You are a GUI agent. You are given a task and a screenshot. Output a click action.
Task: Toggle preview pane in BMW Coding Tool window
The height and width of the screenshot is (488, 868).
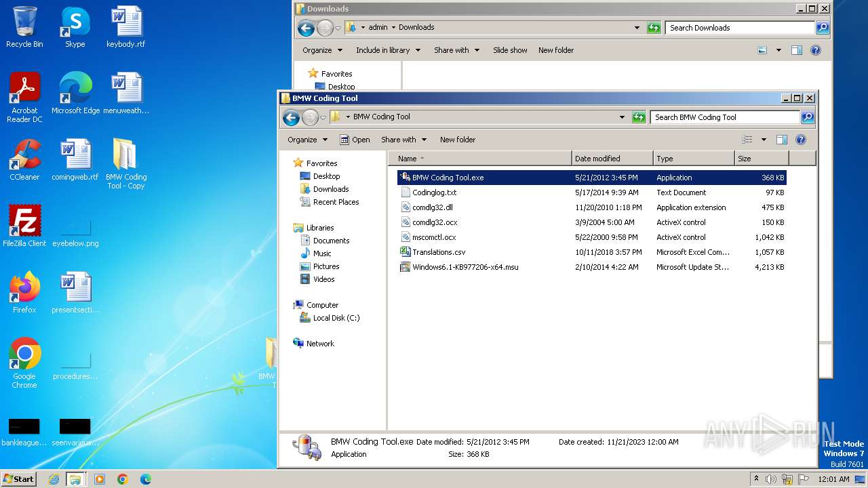(781, 140)
